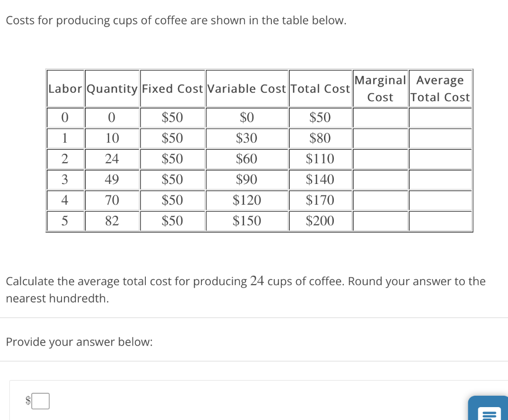508x420 pixels.
Task: Select the Fixed Cost column header
Action: click(173, 89)
